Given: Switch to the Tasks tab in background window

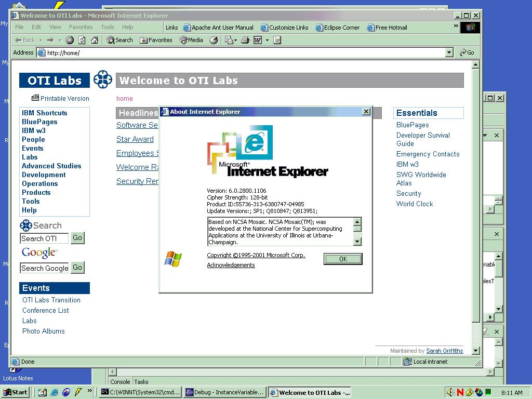Looking at the screenshot, I should pos(141,382).
